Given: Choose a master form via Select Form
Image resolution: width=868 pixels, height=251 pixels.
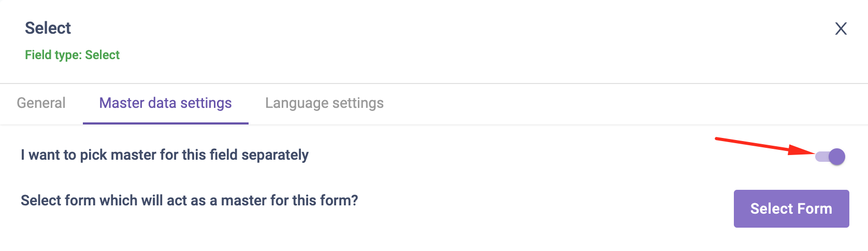Looking at the screenshot, I should tap(791, 208).
